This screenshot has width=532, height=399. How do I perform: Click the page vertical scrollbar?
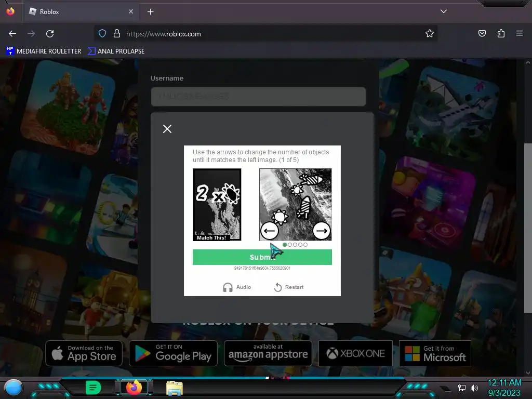tap(528, 228)
